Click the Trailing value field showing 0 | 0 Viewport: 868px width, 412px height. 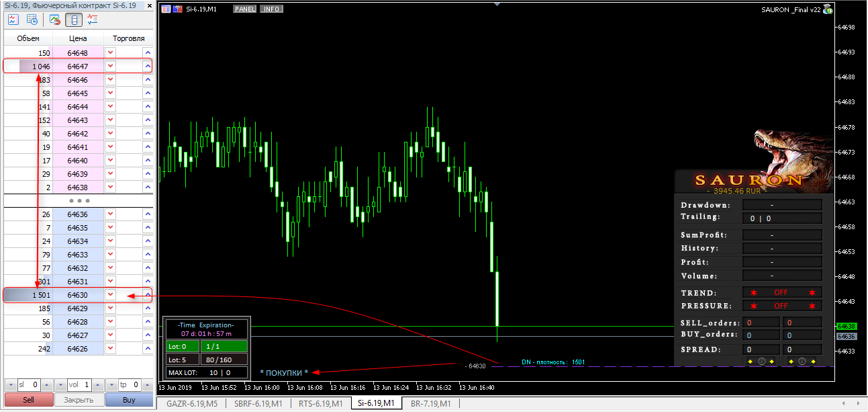(x=781, y=218)
